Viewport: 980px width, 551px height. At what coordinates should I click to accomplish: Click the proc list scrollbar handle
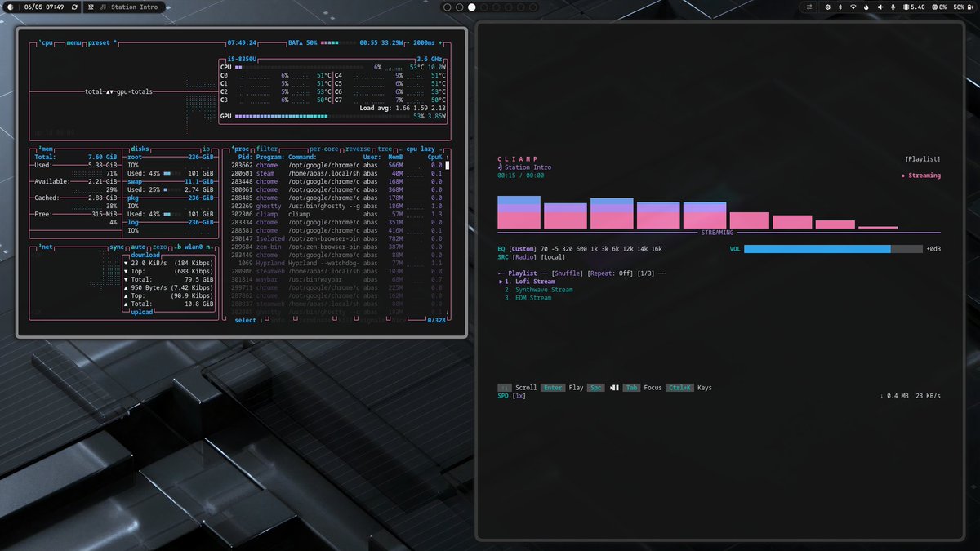click(x=447, y=165)
